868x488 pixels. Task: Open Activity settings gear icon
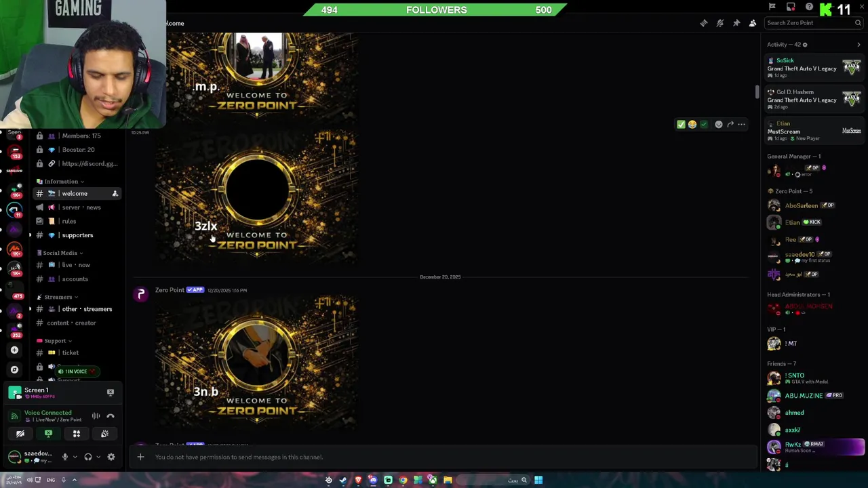pos(805,45)
